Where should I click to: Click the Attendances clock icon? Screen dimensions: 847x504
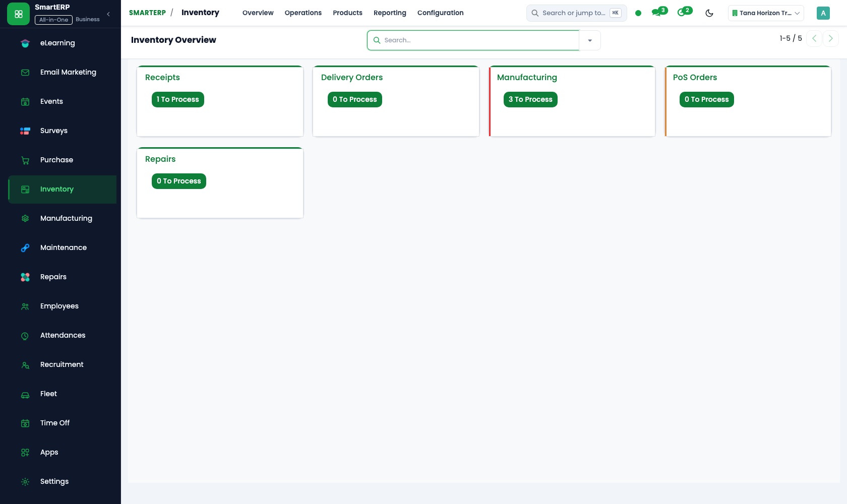tap(25, 336)
